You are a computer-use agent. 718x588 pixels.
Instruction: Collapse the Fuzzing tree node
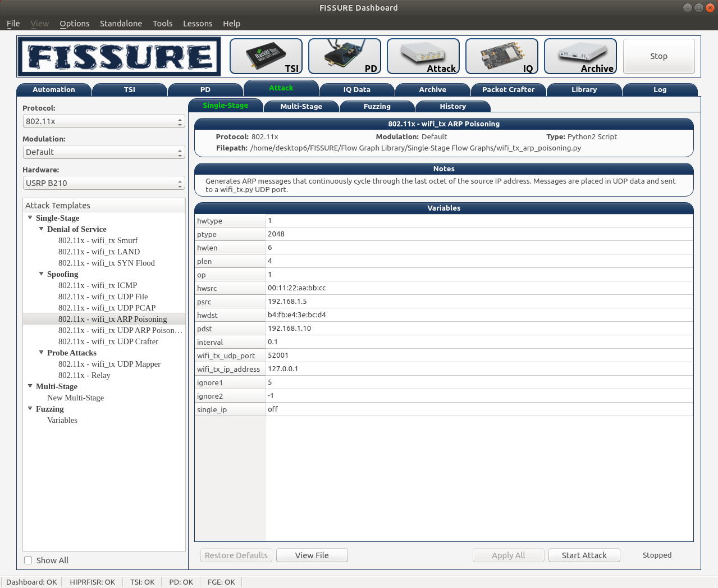point(30,408)
